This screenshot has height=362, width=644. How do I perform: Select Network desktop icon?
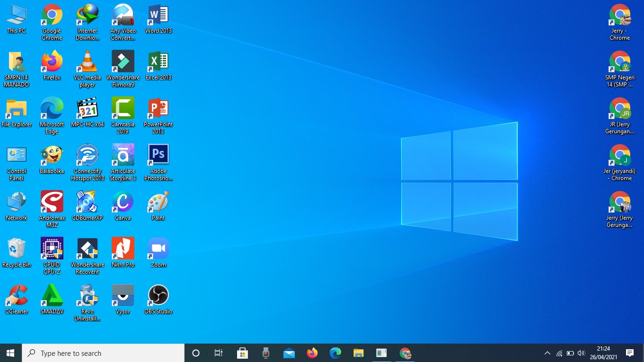pos(16,206)
